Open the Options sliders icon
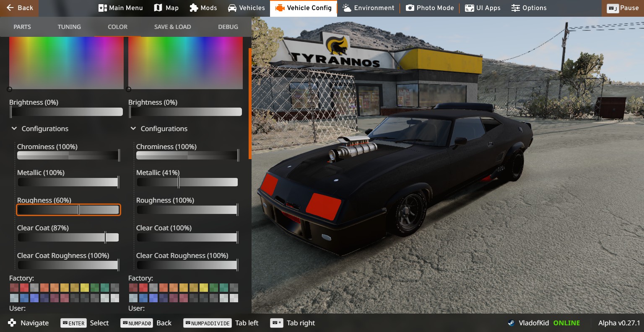Image resolution: width=644 pixels, height=332 pixels. tap(516, 8)
